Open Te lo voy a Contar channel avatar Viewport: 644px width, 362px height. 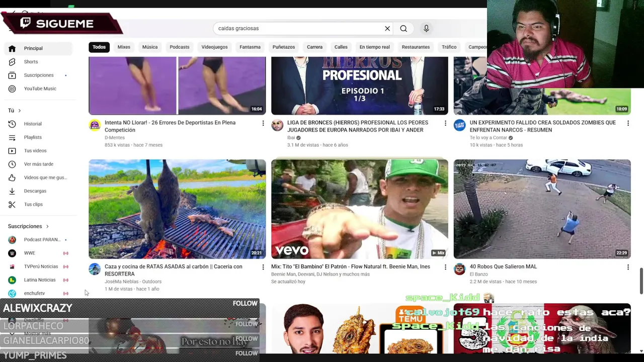[x=460, y=125]
